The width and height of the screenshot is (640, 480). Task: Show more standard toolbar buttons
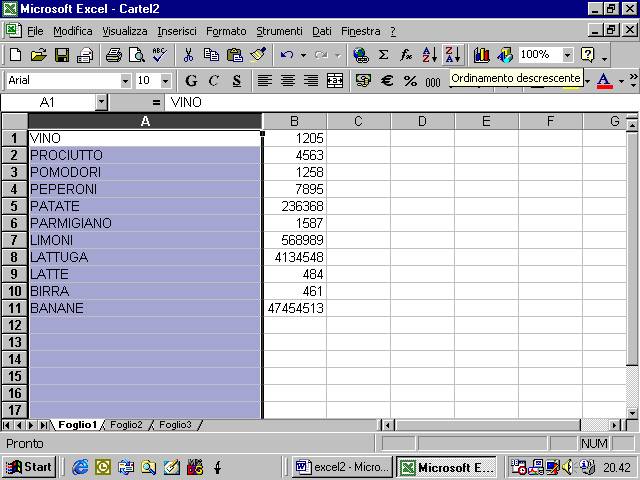(604, 59)
